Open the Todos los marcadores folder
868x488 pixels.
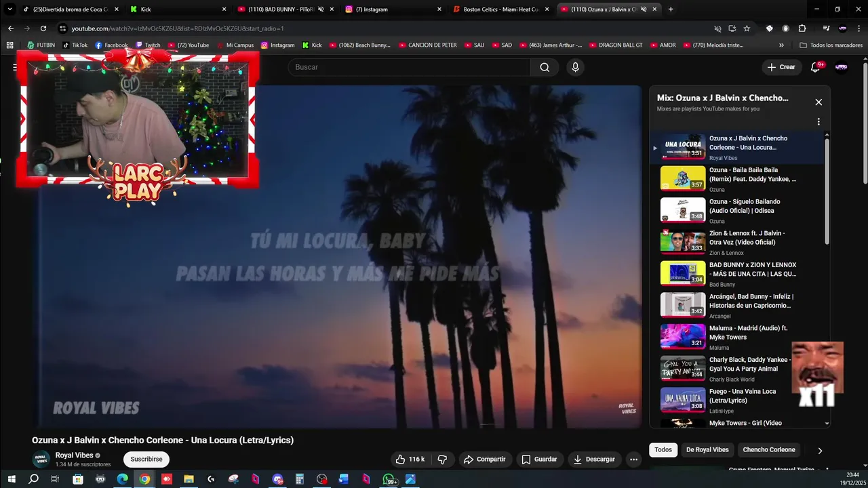pos(831,45)
